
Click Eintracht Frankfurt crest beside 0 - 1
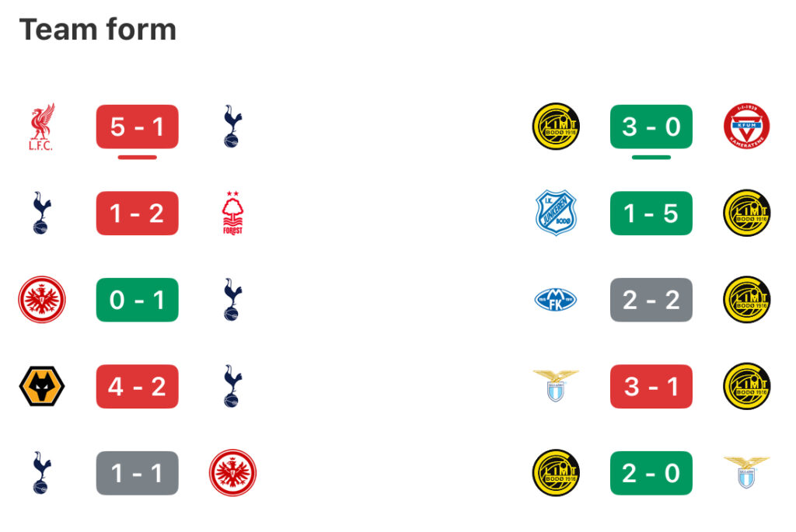(x=42, y=300)
